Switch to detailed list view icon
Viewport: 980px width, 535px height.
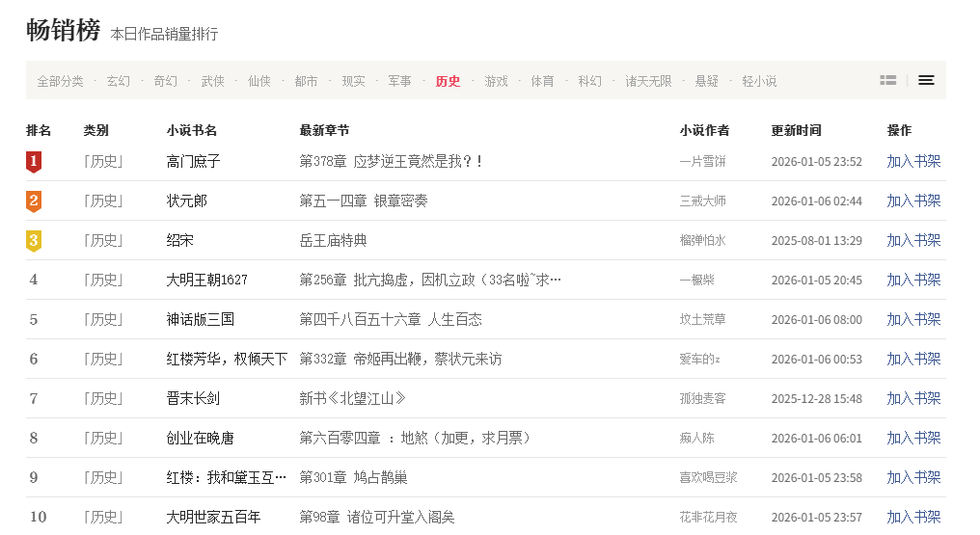pyautogui.click(x=888, y=80)
